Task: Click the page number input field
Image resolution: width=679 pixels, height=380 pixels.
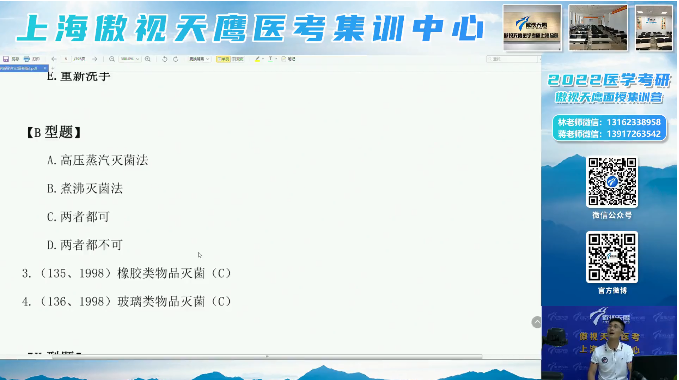Action: 66,59
